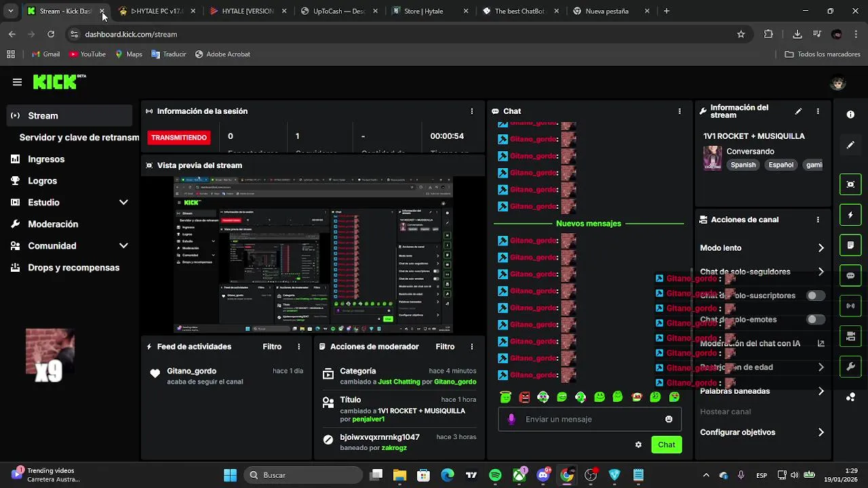The width and height of the screenshot is (868, 488).
Task: Toggle the channel actions widget icon in right sidebar
Action: 850,336
